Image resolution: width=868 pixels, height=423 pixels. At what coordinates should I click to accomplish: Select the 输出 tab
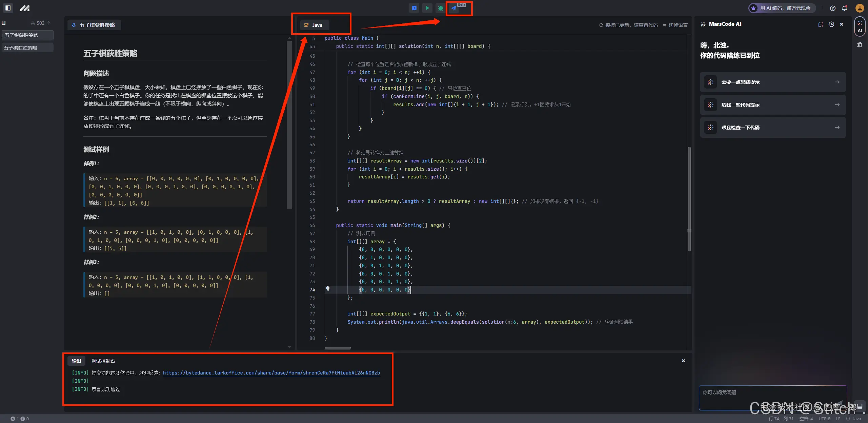point(76,361)
